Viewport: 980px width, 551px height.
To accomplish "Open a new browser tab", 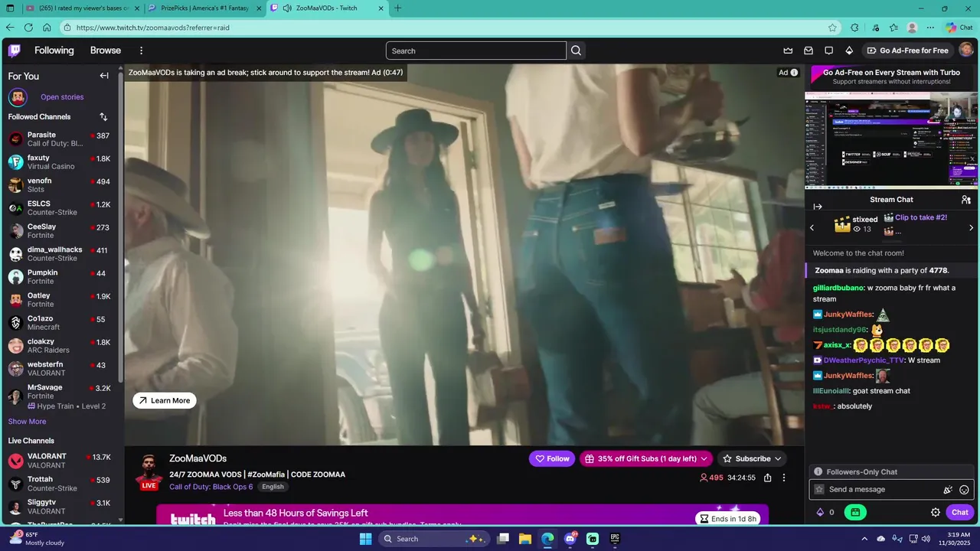I will pyautogui.click(x=397, y=8).
